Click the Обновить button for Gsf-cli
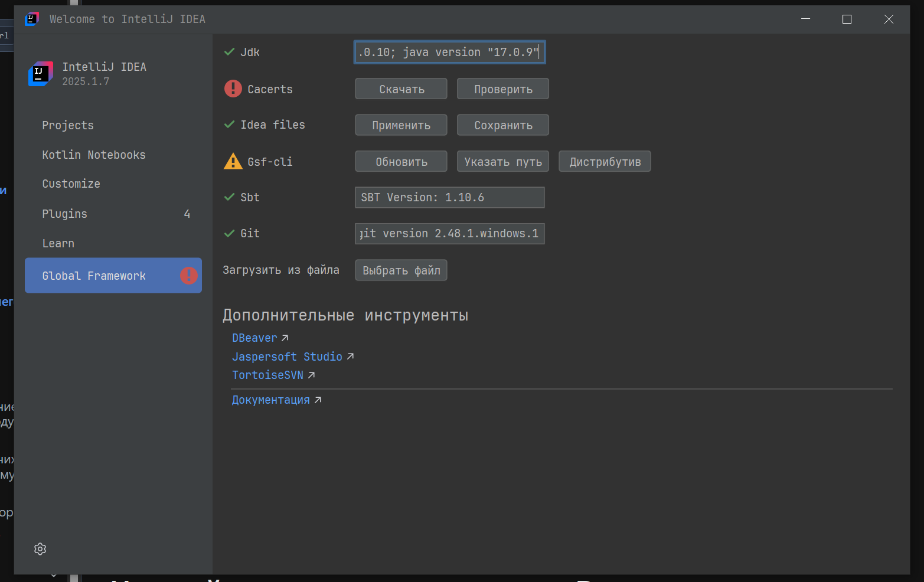 coord(401,162)
